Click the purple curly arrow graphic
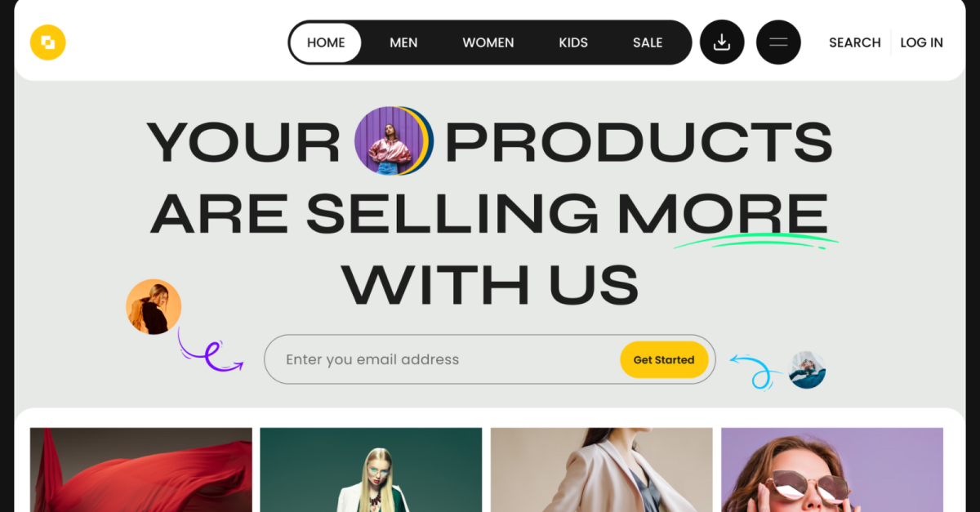 (209, 354)
